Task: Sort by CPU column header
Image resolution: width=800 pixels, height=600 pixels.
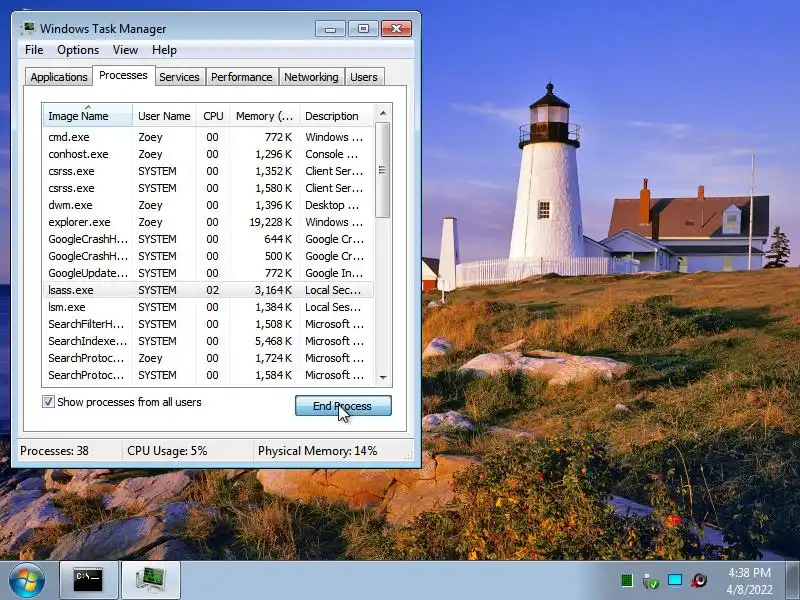Action: click(213, 116)
